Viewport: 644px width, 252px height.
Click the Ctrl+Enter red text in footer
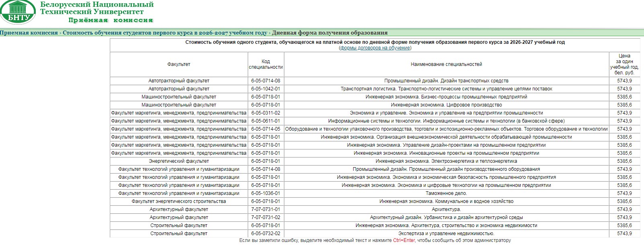(x=404, y=240)
